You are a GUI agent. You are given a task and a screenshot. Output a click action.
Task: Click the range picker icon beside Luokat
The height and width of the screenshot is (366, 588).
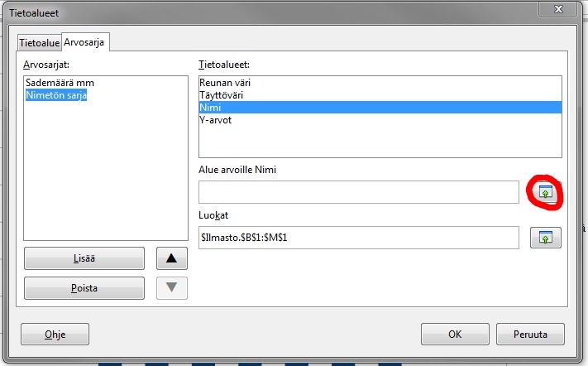545,238
